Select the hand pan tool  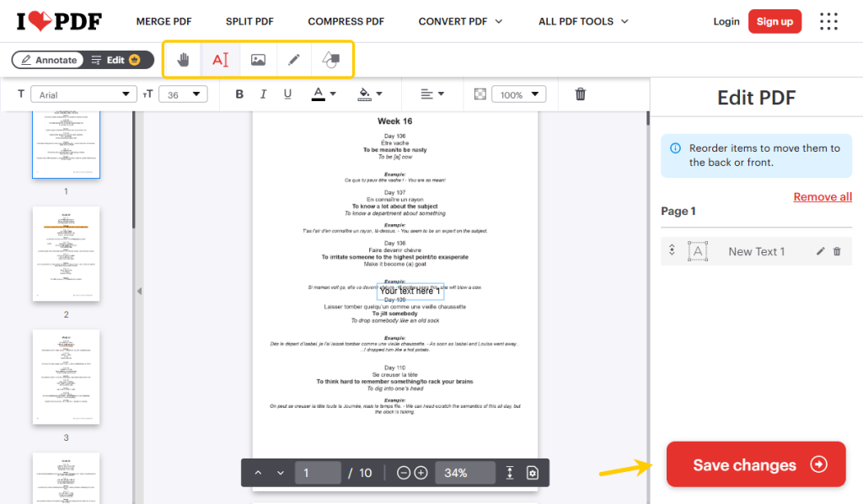point(183,60)
